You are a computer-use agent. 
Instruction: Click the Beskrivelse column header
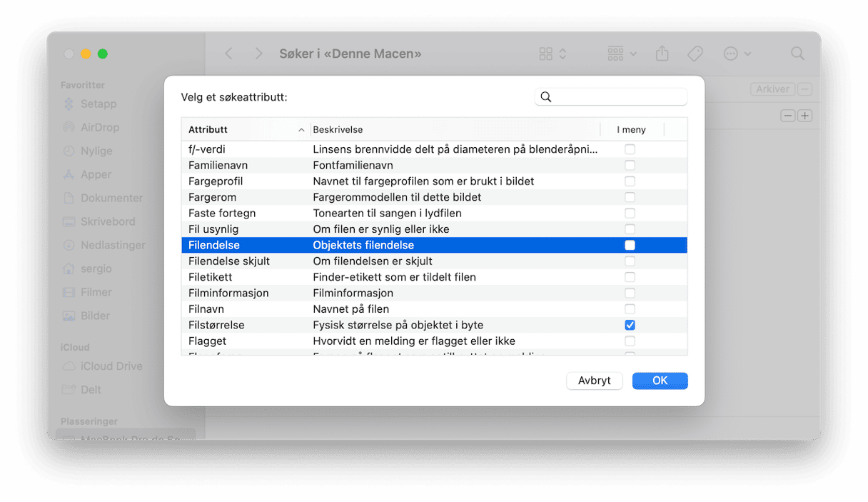[x=454, y=129]
